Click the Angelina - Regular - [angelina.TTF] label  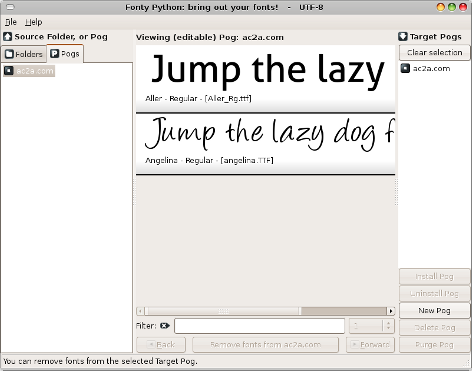pyautogui.click(x=209, y=160)
